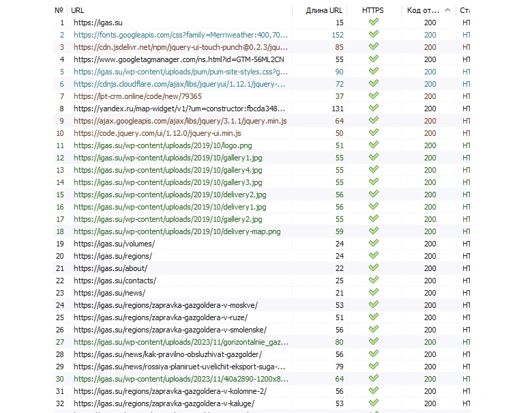Select the HTTPS checkmark for the about/ row

(374, 268)
